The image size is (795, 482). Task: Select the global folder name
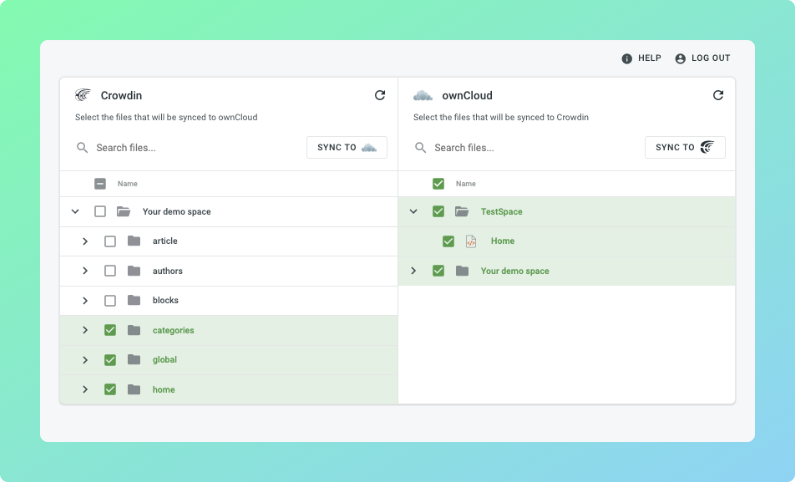click(x=165, y=360)
